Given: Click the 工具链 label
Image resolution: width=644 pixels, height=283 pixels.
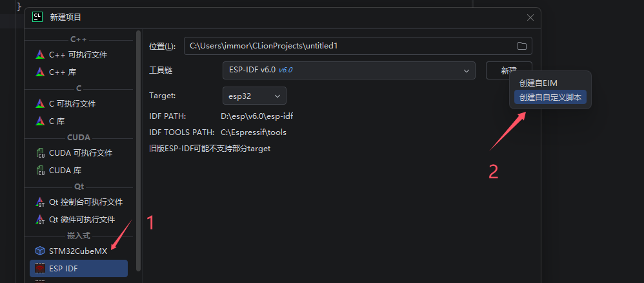Looking at the screenshot, I should tap(161, 70).
